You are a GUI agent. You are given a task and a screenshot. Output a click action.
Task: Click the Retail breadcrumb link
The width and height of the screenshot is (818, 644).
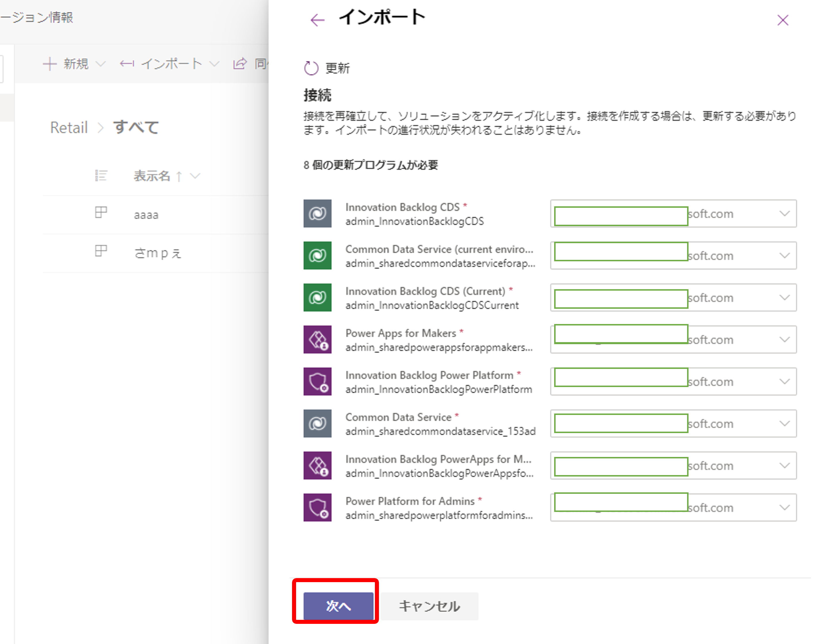tap(69, 127)
